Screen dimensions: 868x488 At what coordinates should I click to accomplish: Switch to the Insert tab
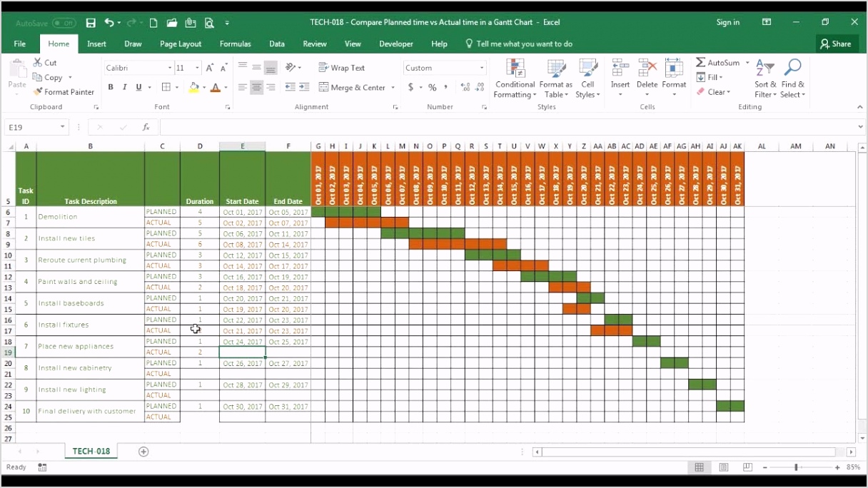coord(96,44)
